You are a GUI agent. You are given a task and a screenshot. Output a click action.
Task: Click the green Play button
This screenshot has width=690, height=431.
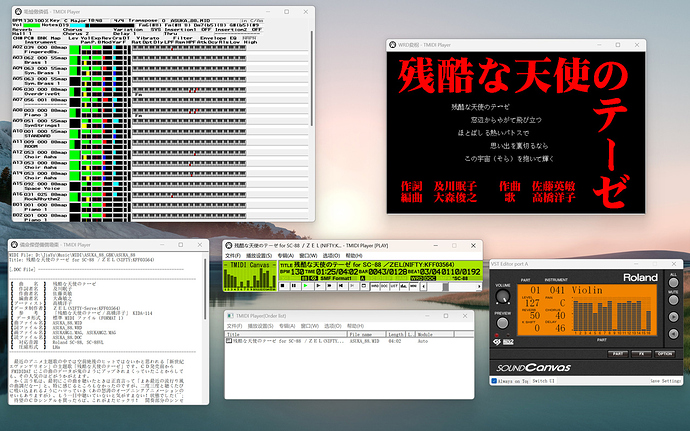pos(306,286)
